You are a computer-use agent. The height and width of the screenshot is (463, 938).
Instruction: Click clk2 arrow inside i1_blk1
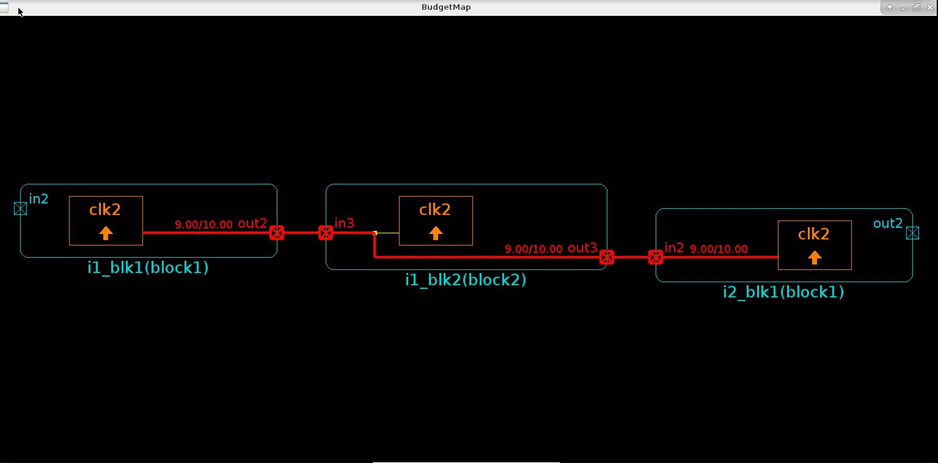[106, 234]
